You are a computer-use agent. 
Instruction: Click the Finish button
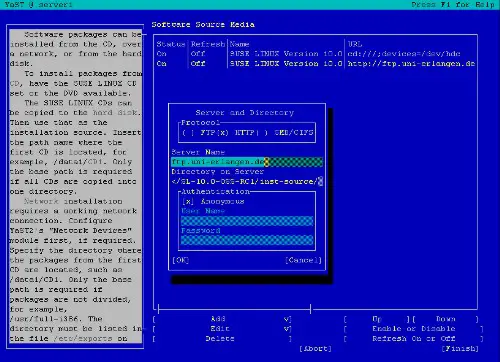(x=460, y=349)
